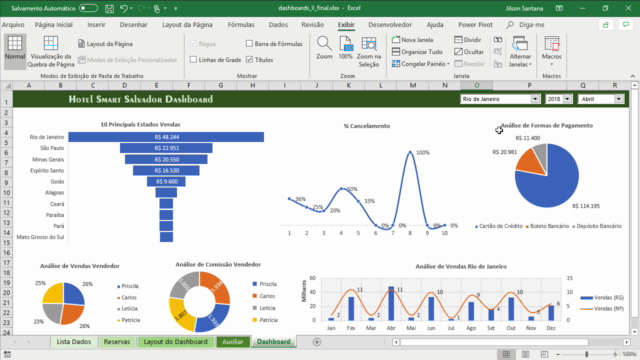The height and width of the screenshot is (360, 640).
Task: Set zoom to 100% icon
Action: coord(345,48)
